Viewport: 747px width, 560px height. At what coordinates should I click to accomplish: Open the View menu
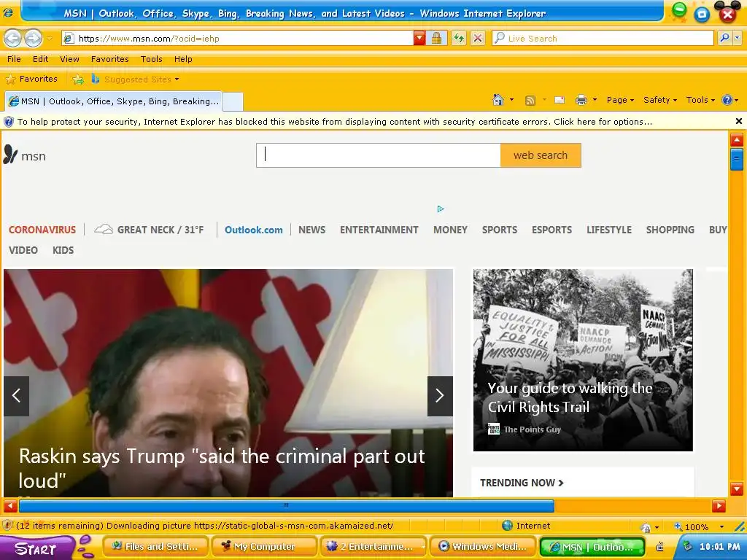(x=69, y=59)
